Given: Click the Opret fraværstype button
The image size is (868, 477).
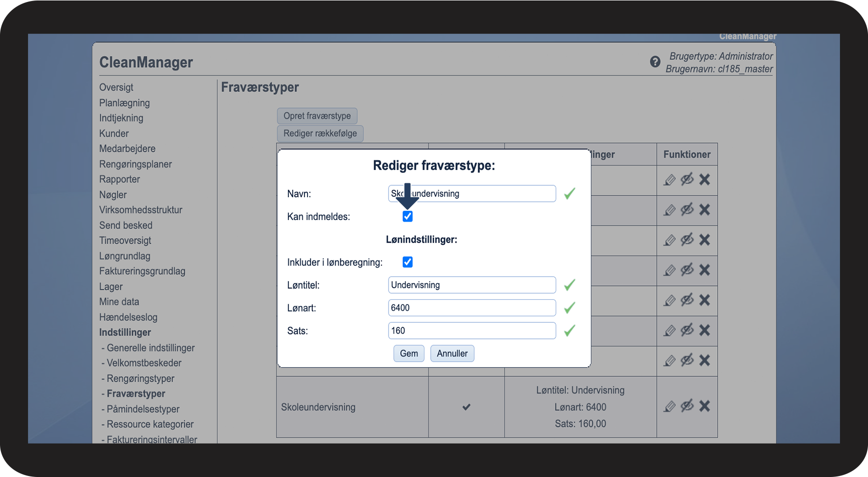Looking at the screenshot, I should 317,116.
